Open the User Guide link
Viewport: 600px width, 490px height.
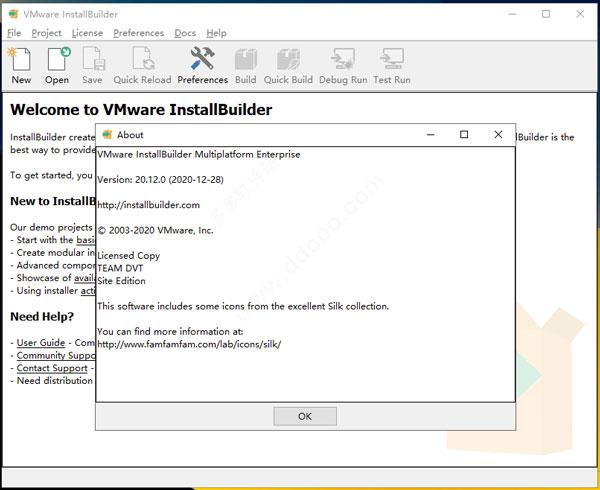tap(41, 343)
